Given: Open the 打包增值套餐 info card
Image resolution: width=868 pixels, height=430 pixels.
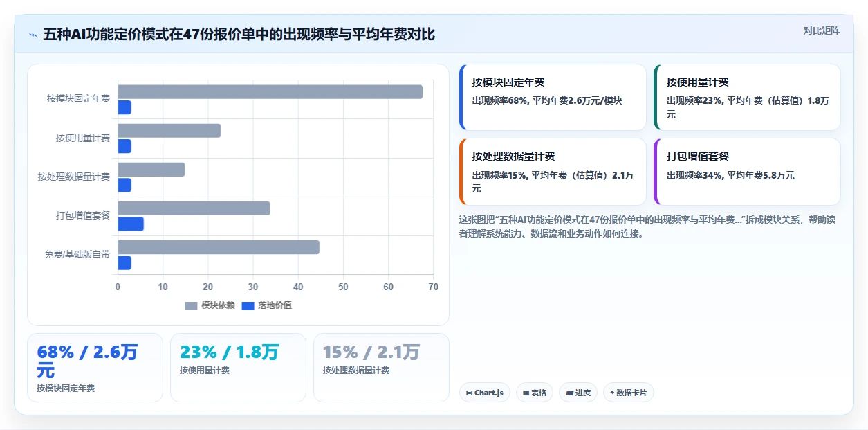Looking at the screenshot, I should tap(747, 172).
